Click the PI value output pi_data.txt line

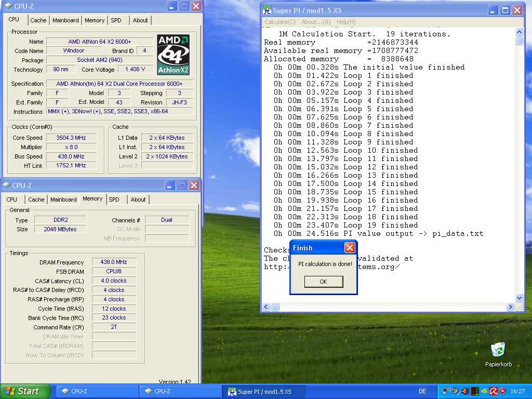coord(379,234)
